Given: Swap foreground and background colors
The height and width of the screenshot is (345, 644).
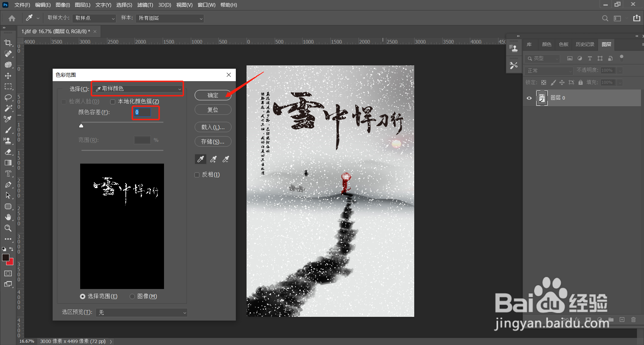Looking at the screenshot, I should click(x=11, y=249).
